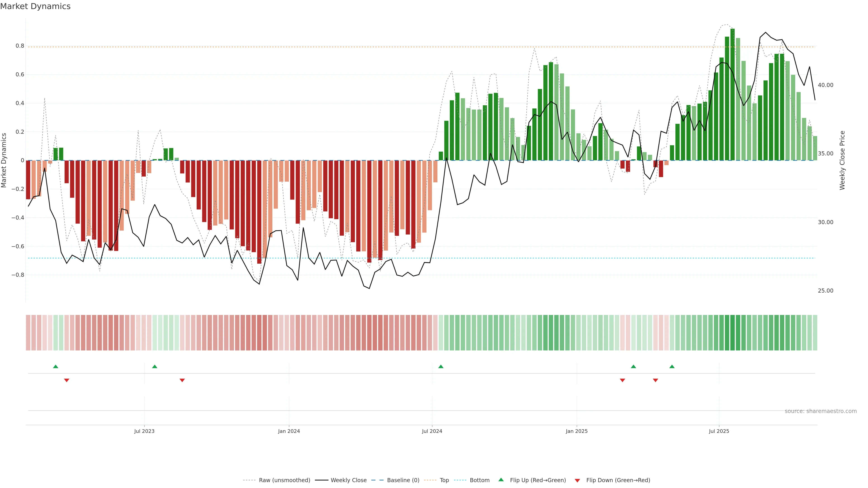Toggle the Weekly Close legend series
868x488 pixels.
click(x=348, y=480)
